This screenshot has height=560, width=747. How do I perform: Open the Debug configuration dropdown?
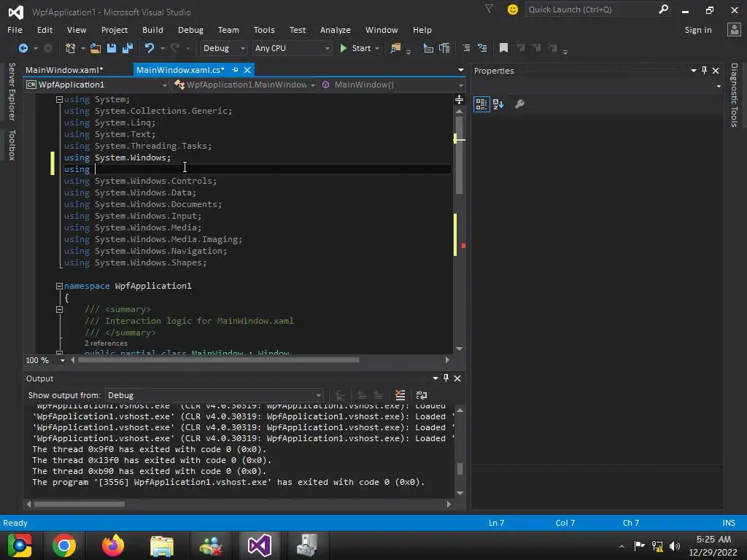[223, 48]
